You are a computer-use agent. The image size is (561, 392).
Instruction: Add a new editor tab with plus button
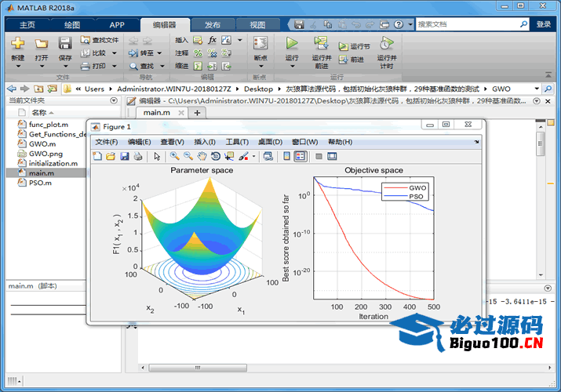click(x=197, y=113)
